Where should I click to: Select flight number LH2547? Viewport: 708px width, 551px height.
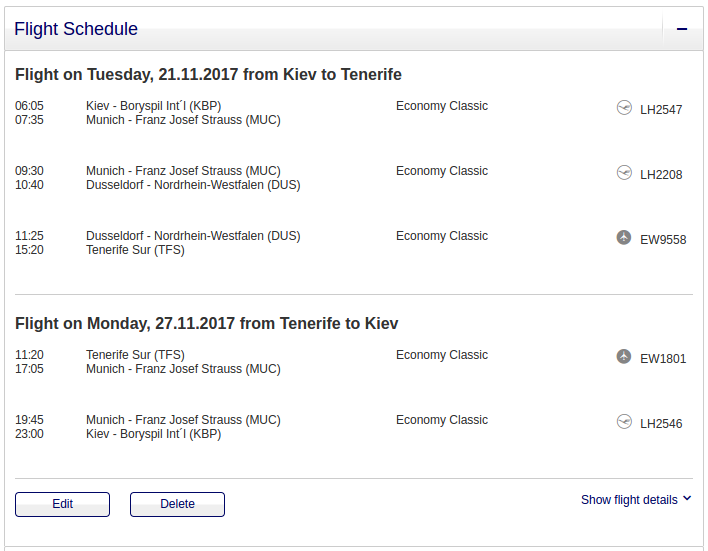click(661, 110)
